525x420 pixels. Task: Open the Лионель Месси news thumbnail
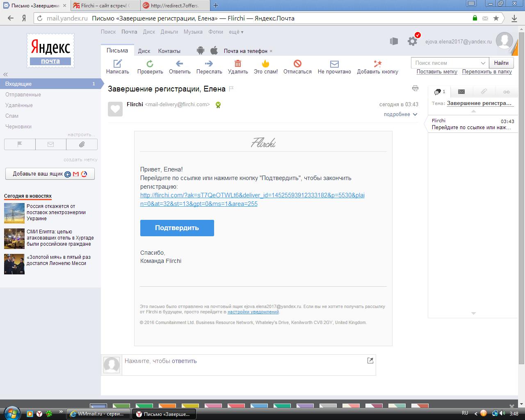pyautogui.click(x=14, y=264)
